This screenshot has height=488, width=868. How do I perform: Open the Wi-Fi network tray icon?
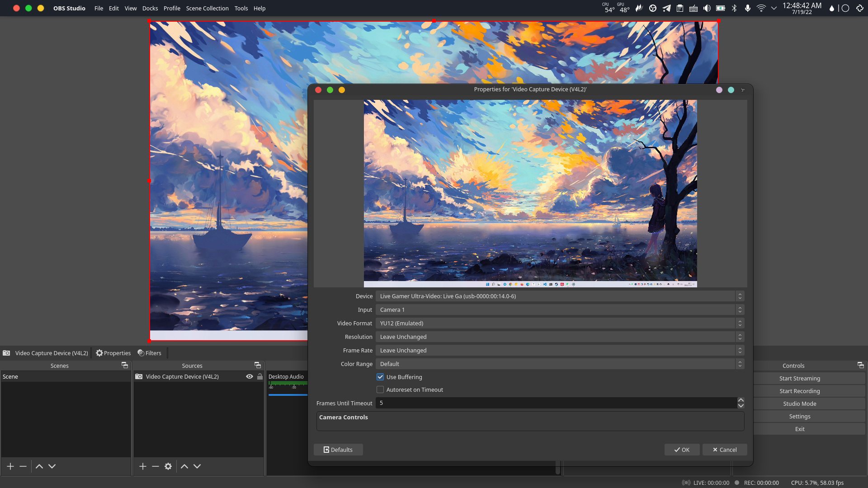[761, 8]
